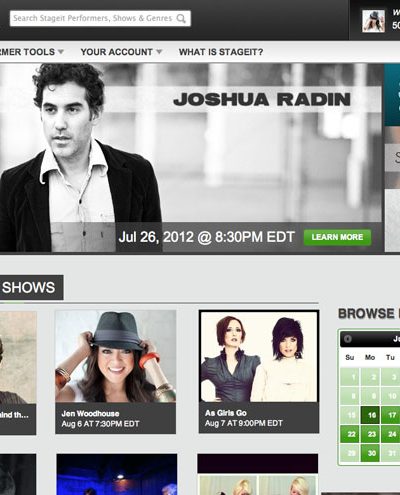
Task: Open the user avatar in the header
Action: point(373,21)
